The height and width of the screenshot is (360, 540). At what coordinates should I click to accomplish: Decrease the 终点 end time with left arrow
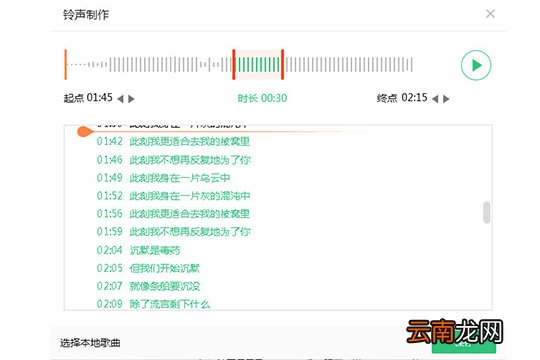(435, 99)
